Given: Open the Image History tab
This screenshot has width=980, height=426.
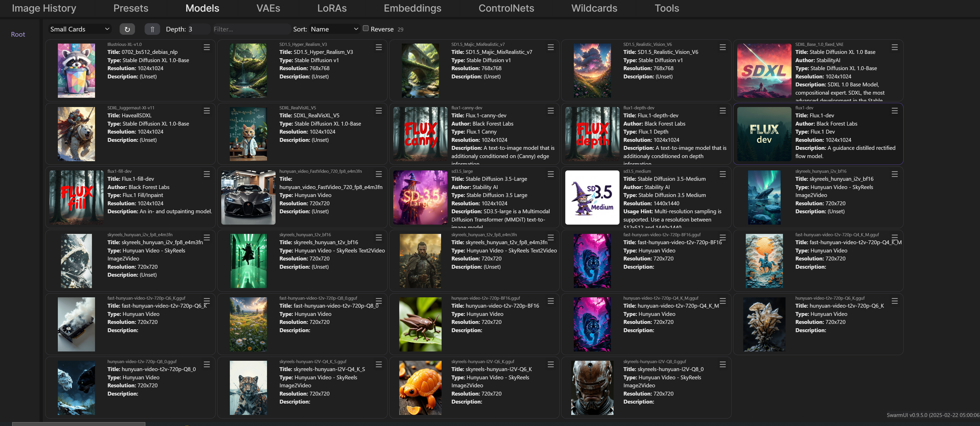Looking at the screenshot, I should tap(44, 8).
